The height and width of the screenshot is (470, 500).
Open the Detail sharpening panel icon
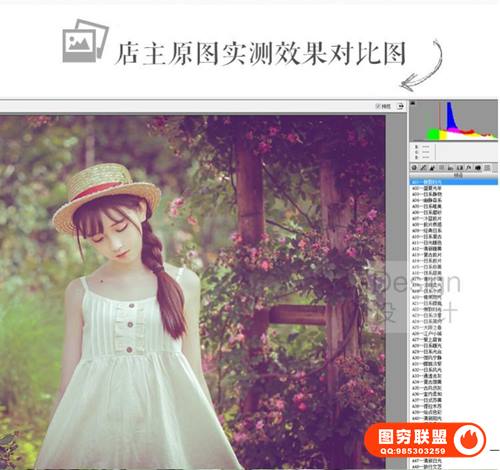coord(432,168)
